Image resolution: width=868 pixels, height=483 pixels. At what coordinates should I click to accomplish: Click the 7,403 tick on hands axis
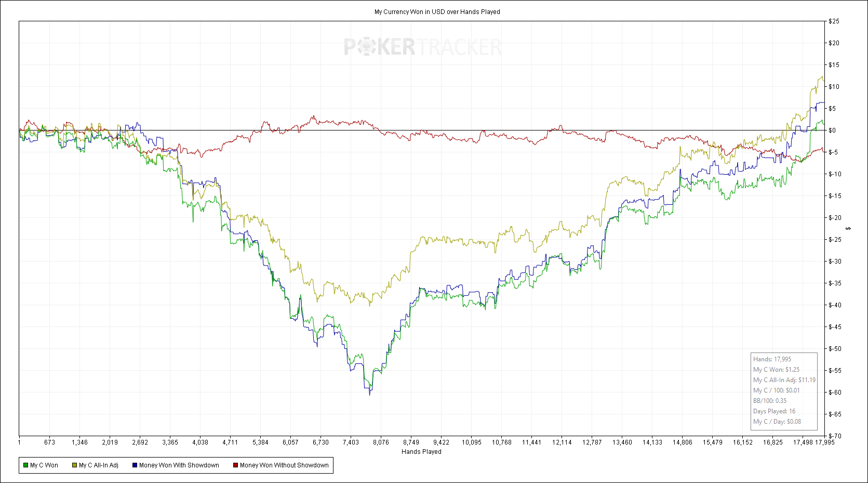(351, 442)
